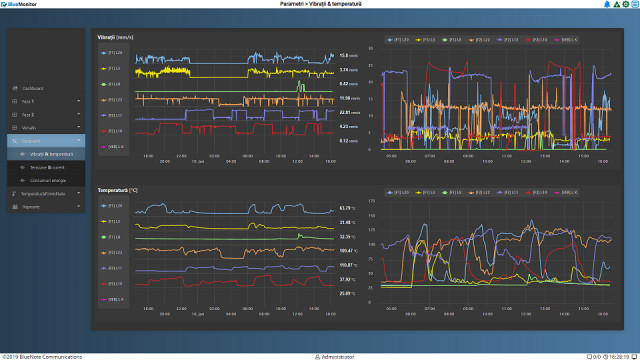Toggle yellow [F1] L3 in Temperatură side legend

[x=111, y=221]
